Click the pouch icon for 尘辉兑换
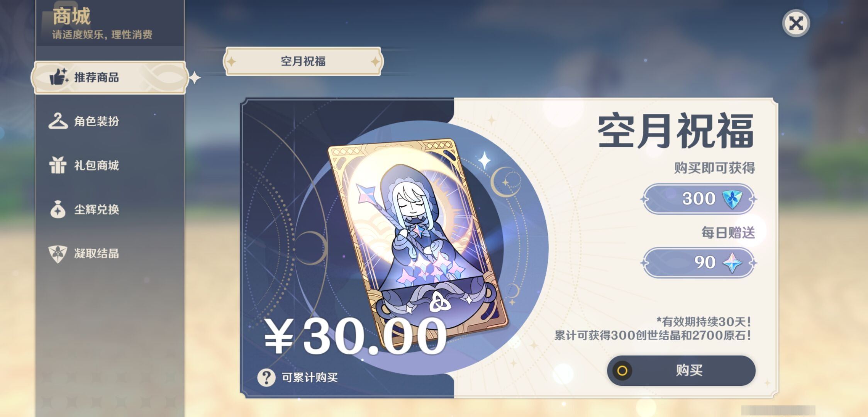The height and width of the screenshot is (417, 868). point(58,209)
